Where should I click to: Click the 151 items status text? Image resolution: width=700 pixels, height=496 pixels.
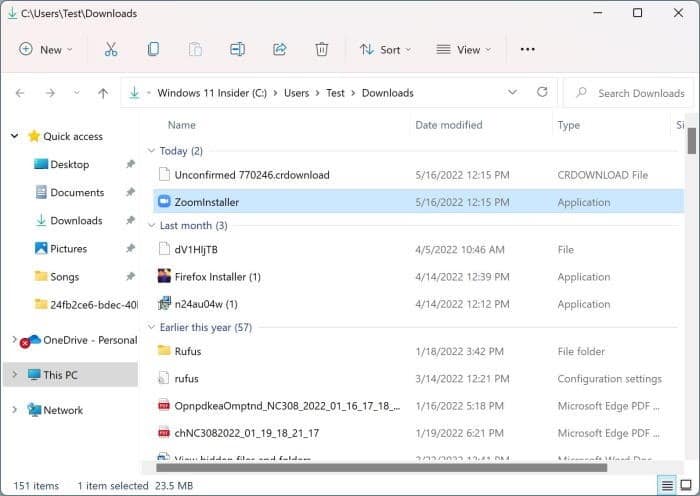[36, 486]
